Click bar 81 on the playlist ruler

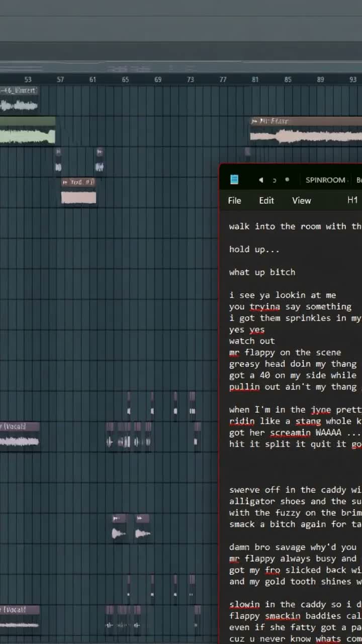[x=255, y=79]
